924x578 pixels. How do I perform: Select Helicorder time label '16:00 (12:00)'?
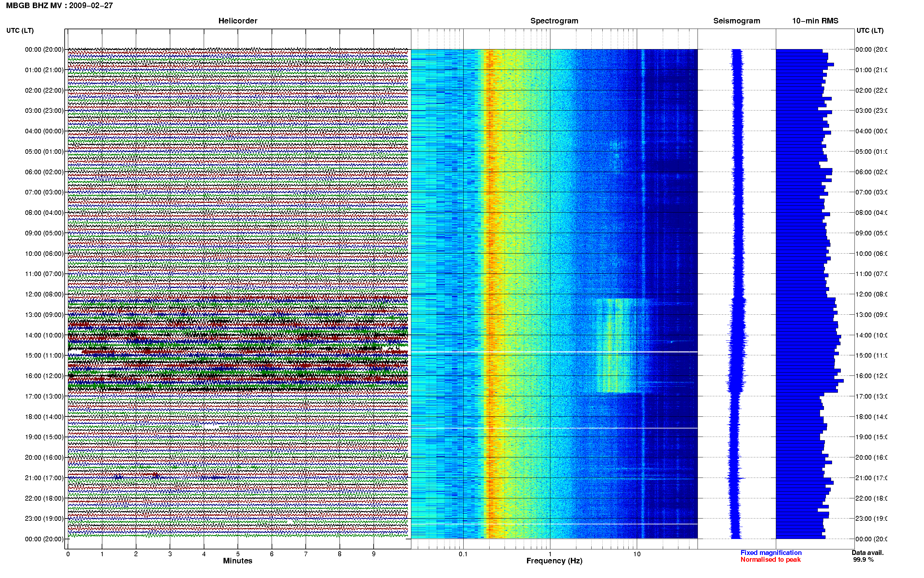[x=44, y=376]
